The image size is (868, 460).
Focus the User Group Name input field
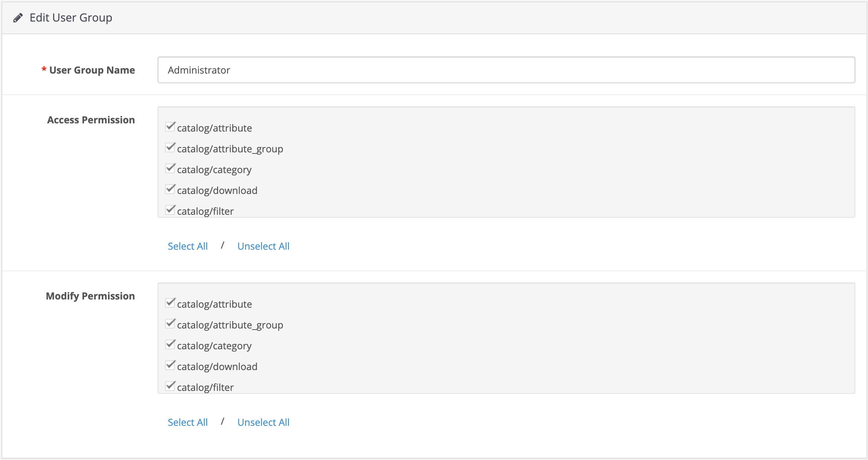pos(506,70)
